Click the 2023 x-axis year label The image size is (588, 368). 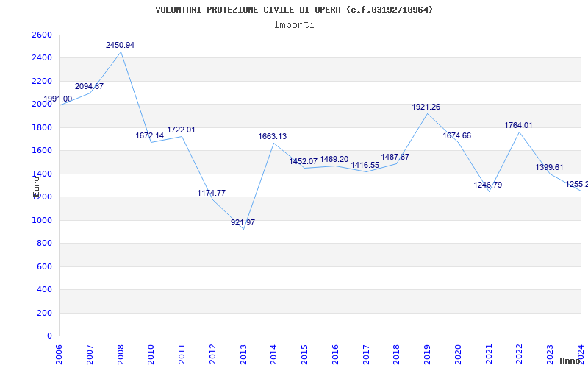(550, 354)
